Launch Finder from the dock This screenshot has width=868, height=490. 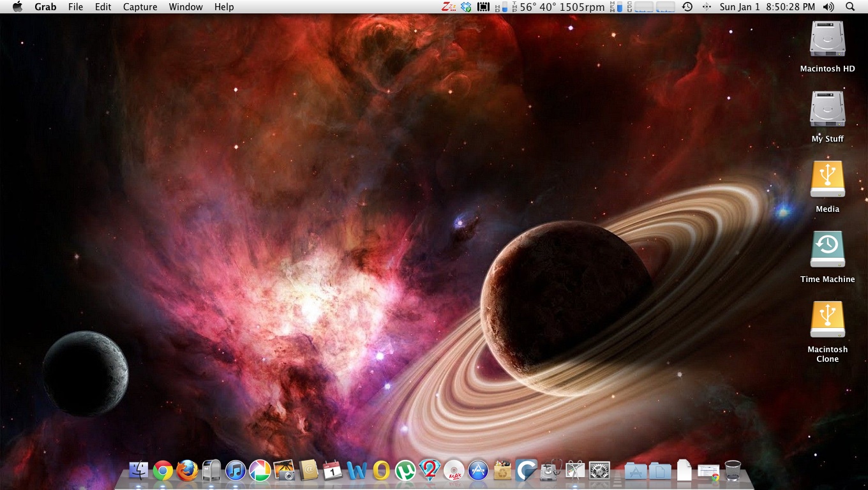pos(138,471)
